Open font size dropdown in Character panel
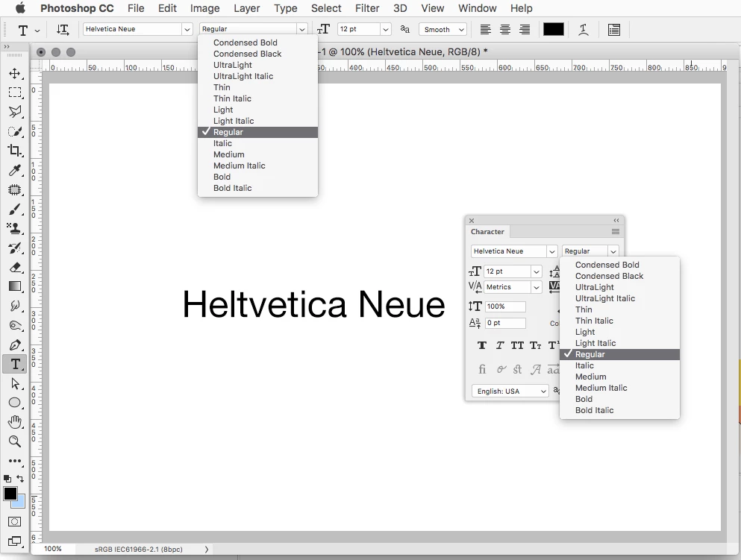The height and width of the screenshot is (560, 741). click(x=536, y=271)
